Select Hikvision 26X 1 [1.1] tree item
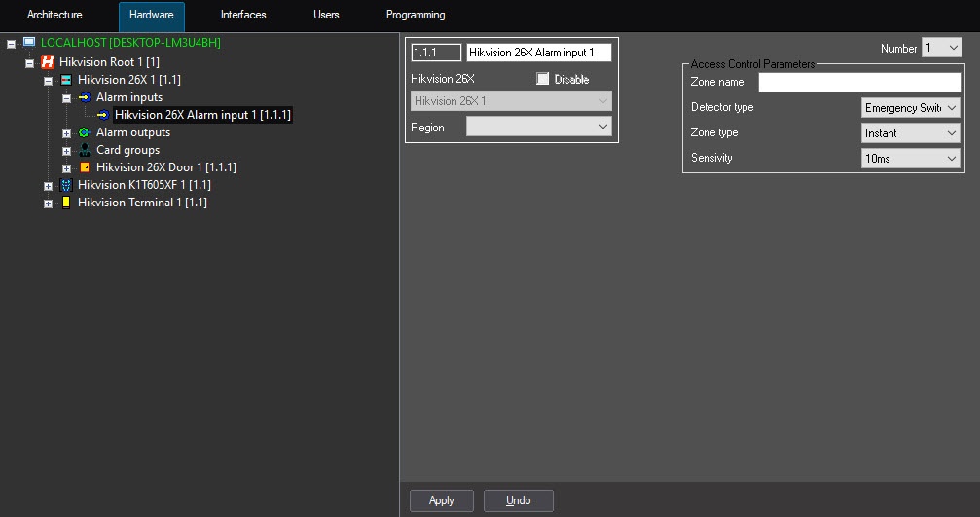Image resolution: width=980 pixels, height=517 pixels. 128,80
